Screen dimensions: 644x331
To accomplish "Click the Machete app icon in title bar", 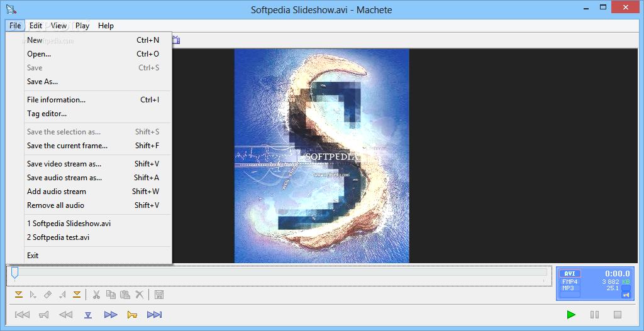I will point(11,9).
